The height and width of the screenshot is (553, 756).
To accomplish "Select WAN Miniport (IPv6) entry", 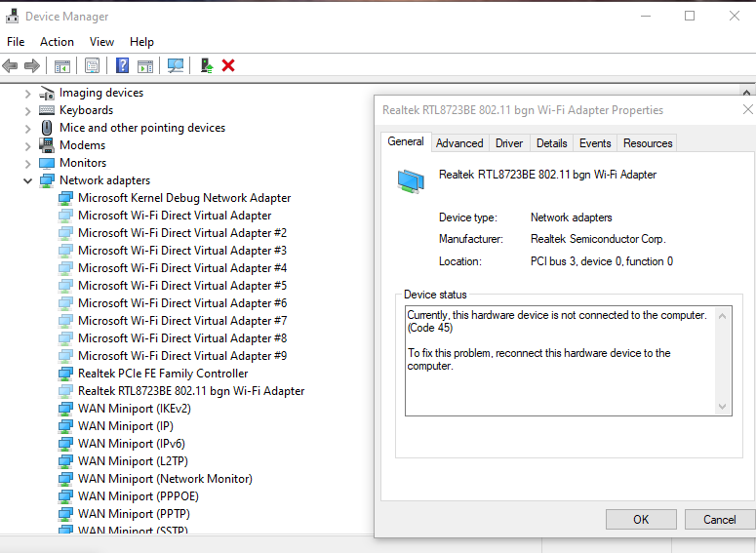I will pyautogui.click(x=132, y=444).
